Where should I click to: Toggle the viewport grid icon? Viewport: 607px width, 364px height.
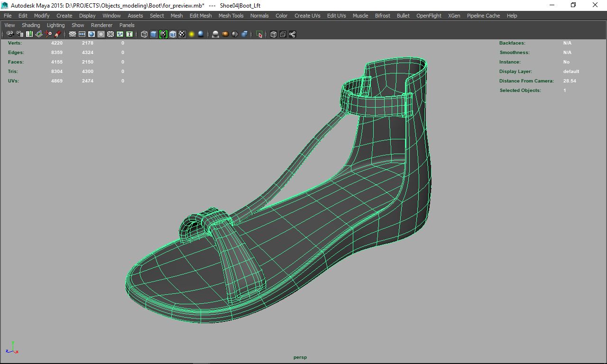coord(73,34)
